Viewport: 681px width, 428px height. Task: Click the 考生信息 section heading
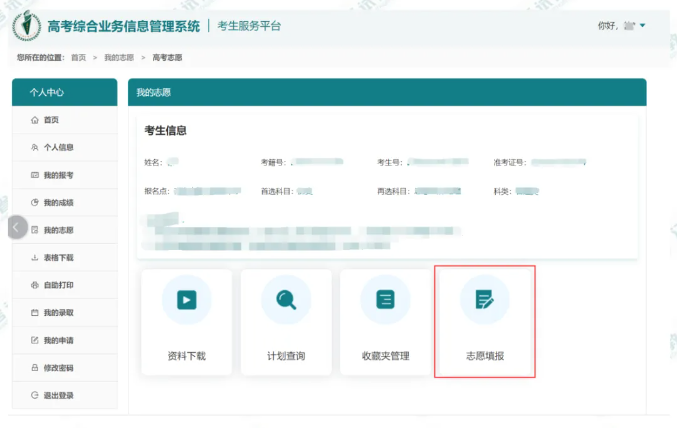pyautogui.click(x=165, y=130)
